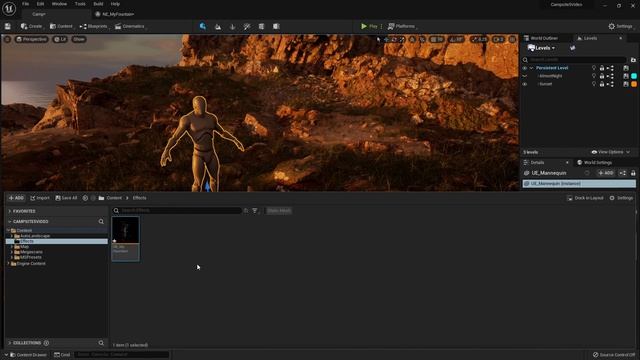Click the Unreal Engine logo icon
The image size is (640, 360).
click(9, 9)
